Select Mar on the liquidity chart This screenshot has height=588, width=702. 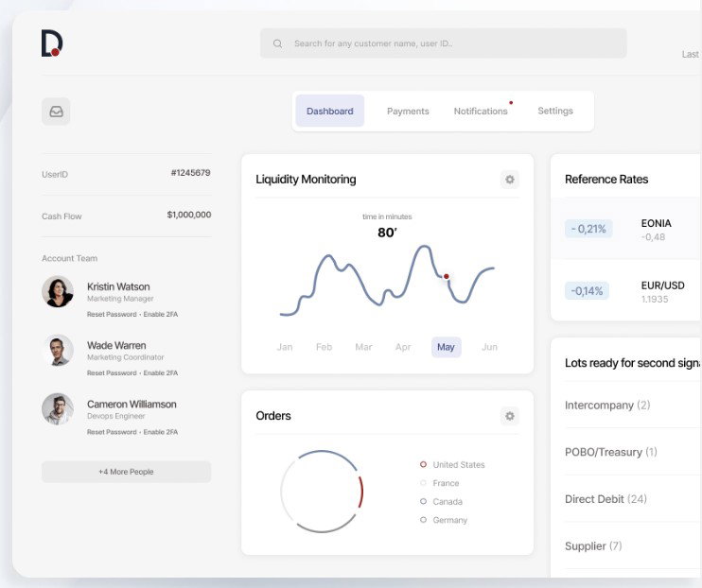(363, 347)
